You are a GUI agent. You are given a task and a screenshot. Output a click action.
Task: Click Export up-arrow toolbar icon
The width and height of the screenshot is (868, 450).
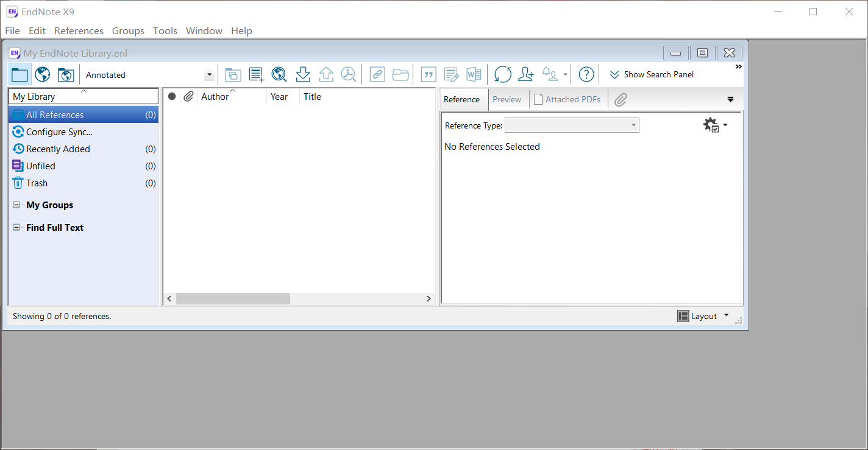[x=326, y=74]
